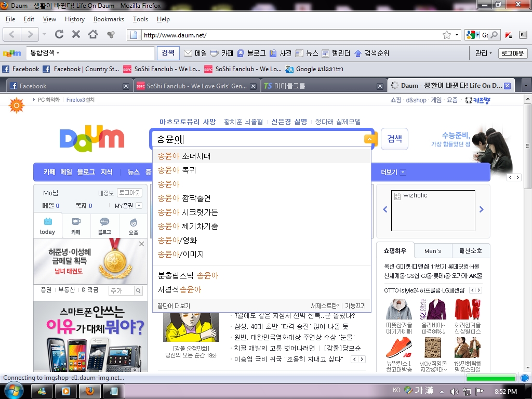Click the 끝단어 더보기 link

coord(174,305)
